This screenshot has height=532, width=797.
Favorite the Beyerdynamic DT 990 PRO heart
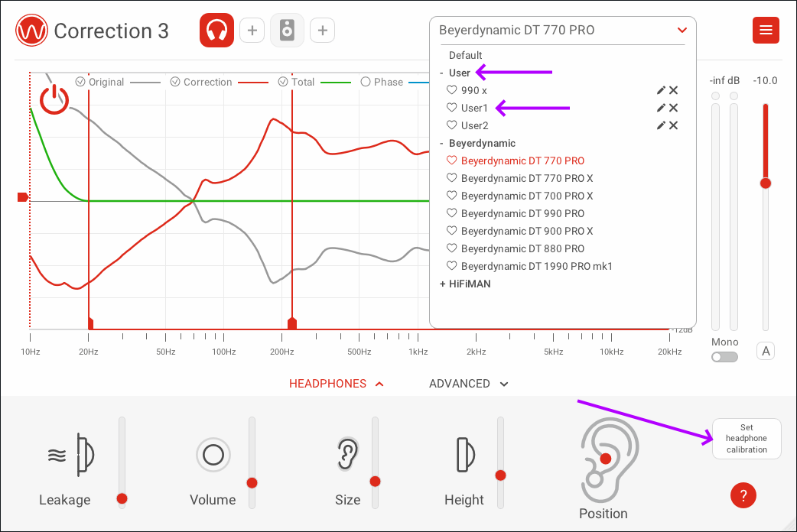click(x=451, y=213)
